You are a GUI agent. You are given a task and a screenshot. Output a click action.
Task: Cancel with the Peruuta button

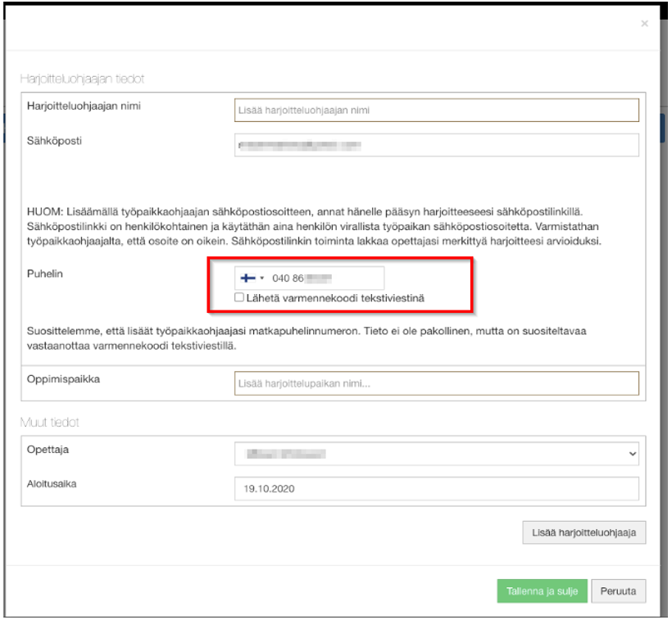point(619,591)
